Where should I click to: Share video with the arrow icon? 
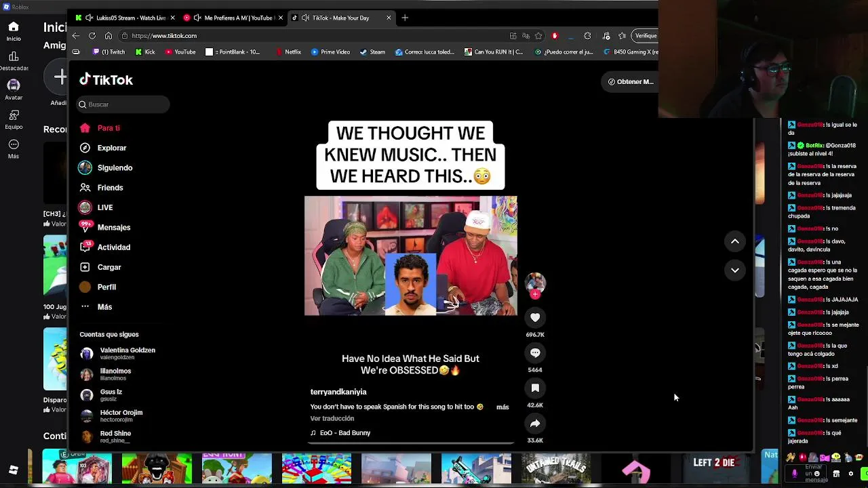point(535,423)
